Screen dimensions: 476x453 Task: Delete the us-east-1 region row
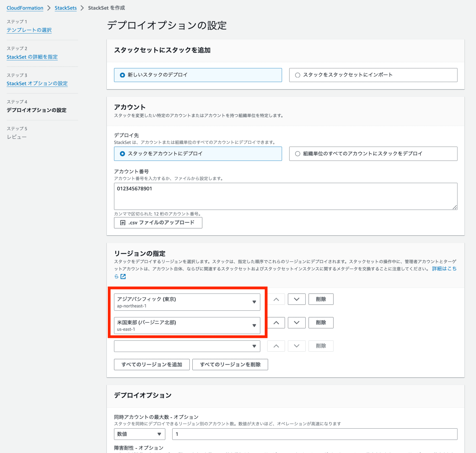point(321,323)
